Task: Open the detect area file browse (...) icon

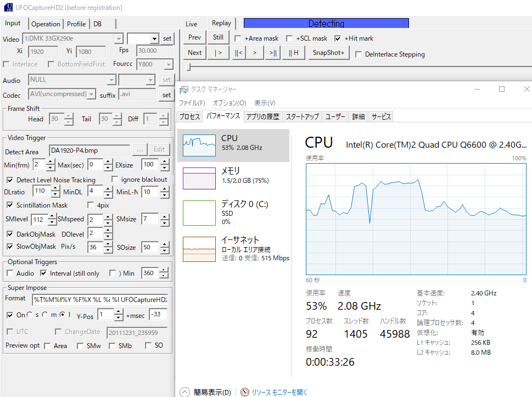Action: 139,149
